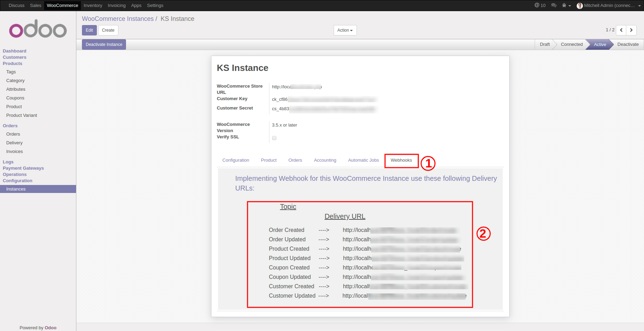Open Product Variant in sidebar
Screen dimensions: 644x331
[22, 115]
